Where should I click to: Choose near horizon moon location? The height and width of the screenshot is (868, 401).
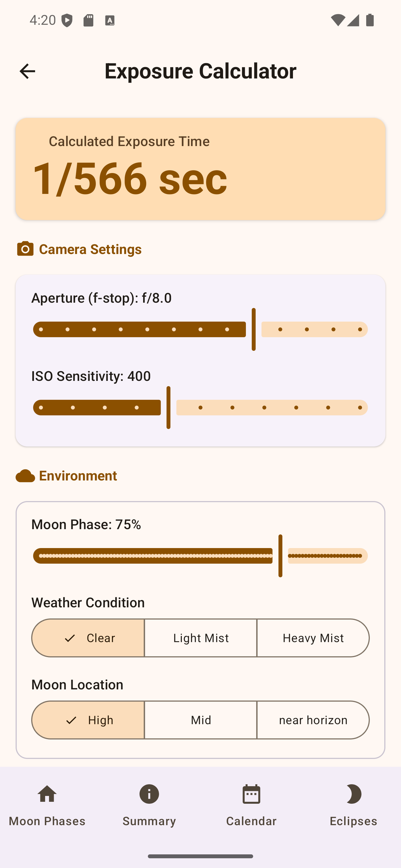tap(313, 720)
